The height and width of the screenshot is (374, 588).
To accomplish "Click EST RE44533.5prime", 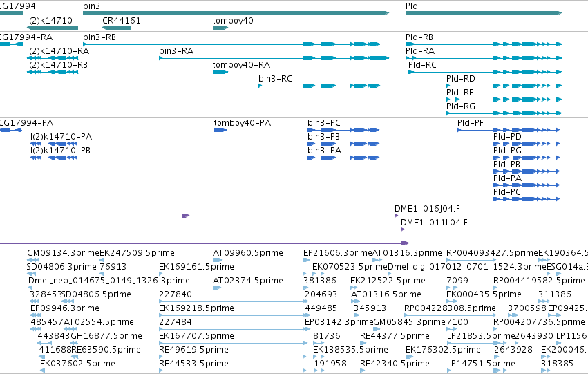I will (x=232, y=371).
